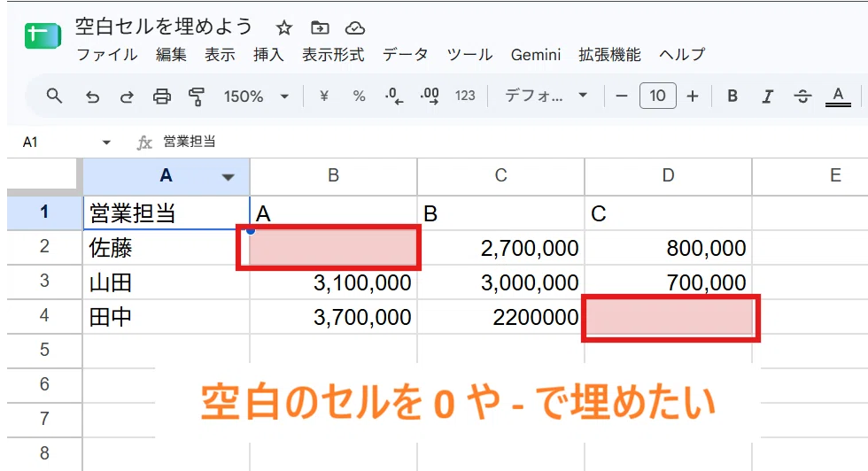Select column D header
The width and height of the screenshot is (868, 471).
click(668, 176)
